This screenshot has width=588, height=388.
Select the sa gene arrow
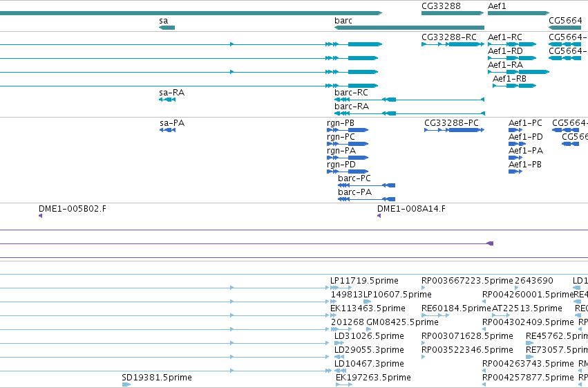coord(167,28)
